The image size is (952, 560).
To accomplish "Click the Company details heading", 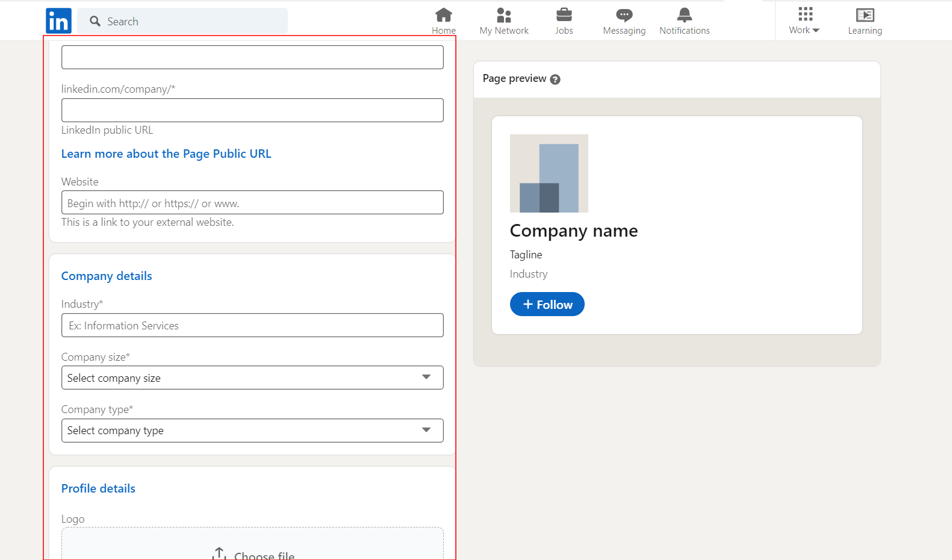I will point(107,276).
